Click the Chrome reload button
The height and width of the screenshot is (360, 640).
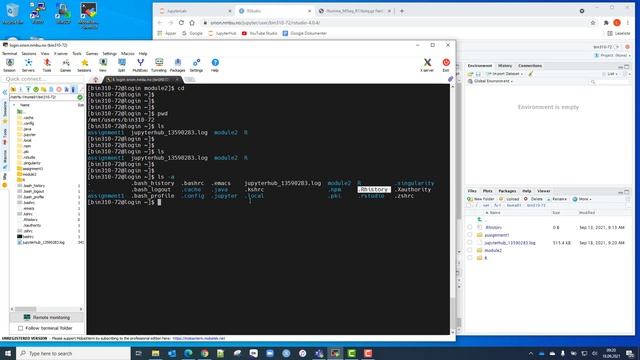point(181,23)
